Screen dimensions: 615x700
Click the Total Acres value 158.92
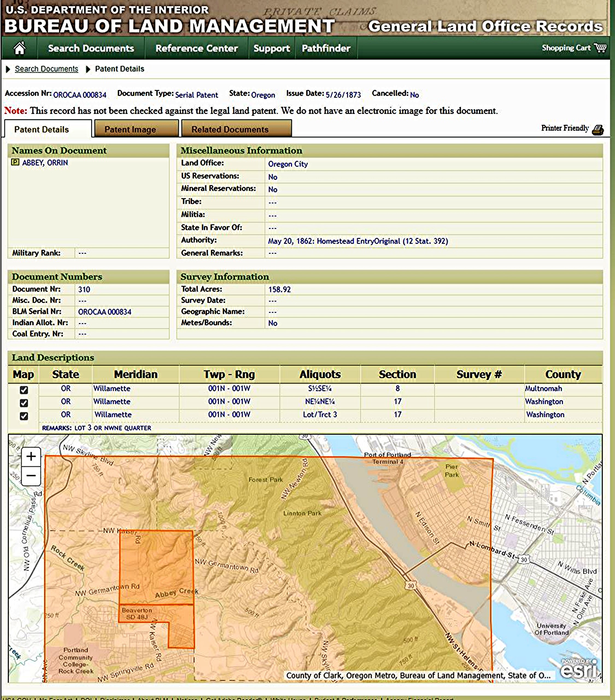coord(280,289)
